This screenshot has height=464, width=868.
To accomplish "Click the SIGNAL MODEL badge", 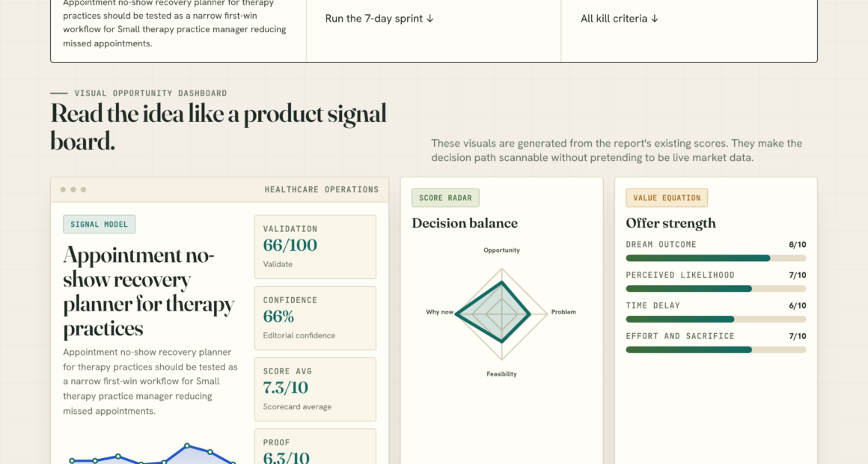I will tap(99, 225).
